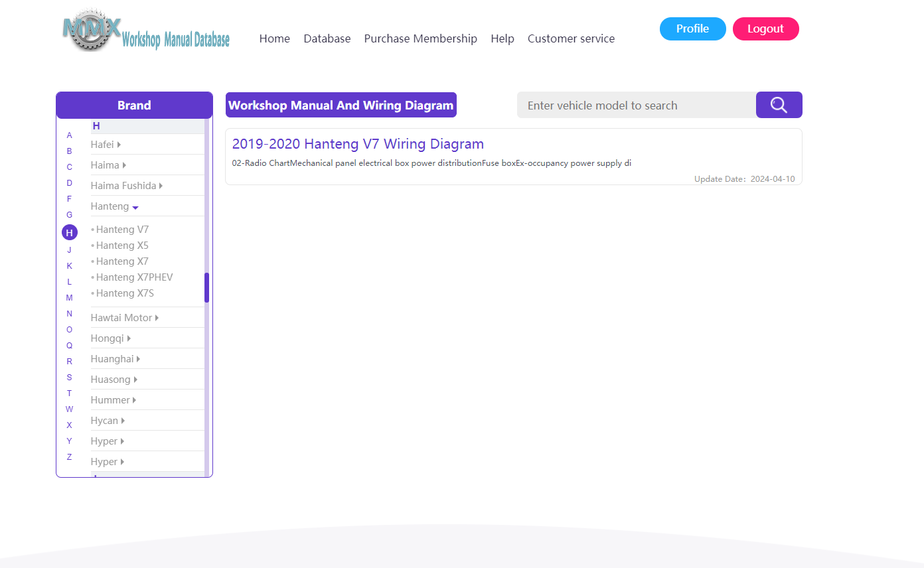Select letter Z in the alphabet index

[x=69, y=457]
